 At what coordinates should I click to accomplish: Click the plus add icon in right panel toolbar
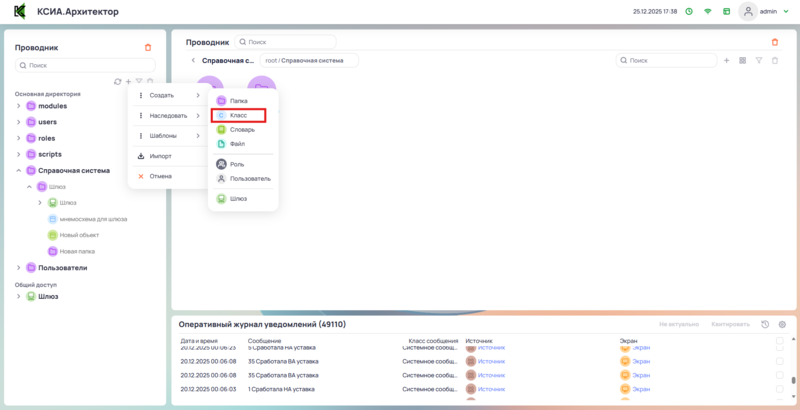point(726,61)
